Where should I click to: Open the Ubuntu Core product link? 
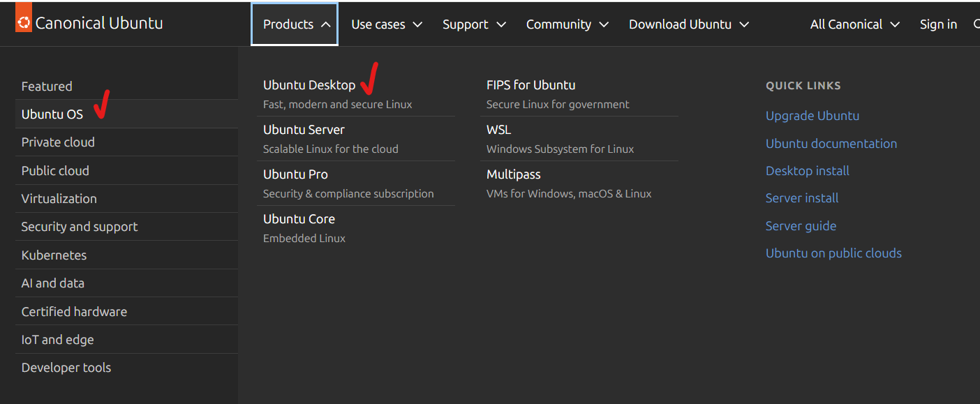(299, 219)
